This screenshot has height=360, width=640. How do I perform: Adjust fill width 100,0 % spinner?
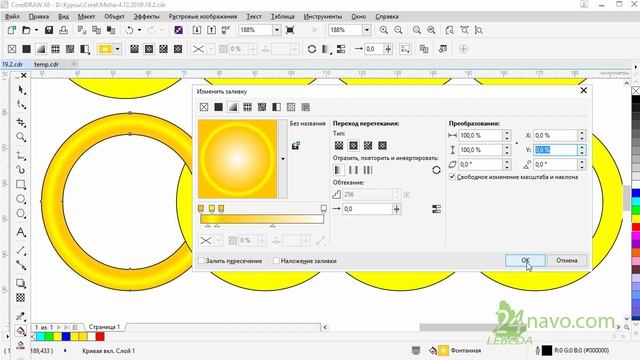pyautogui.click(x=507, y=135)
